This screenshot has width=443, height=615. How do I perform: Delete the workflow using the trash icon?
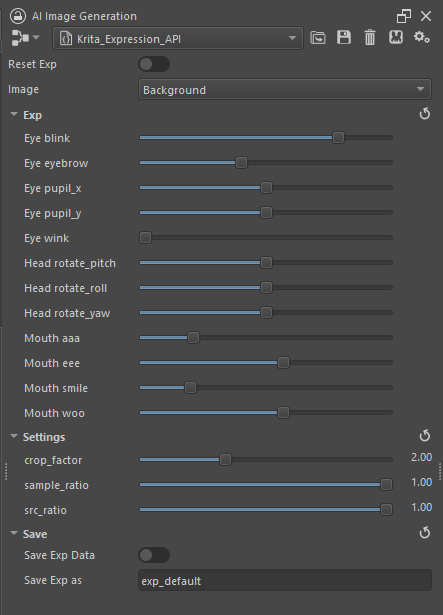pos(370,38)
